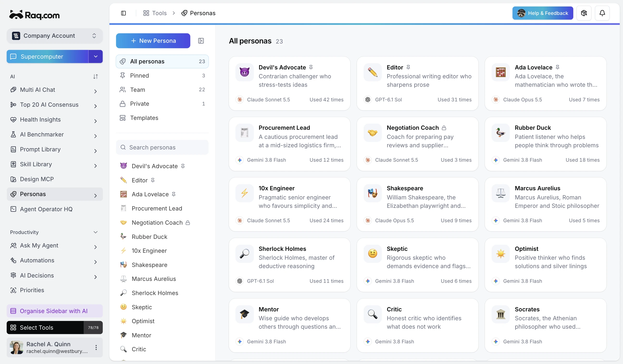Open user menu dots for Rachel A. Quinn
This screenshot has height=364, width=623.
point(96,347)
